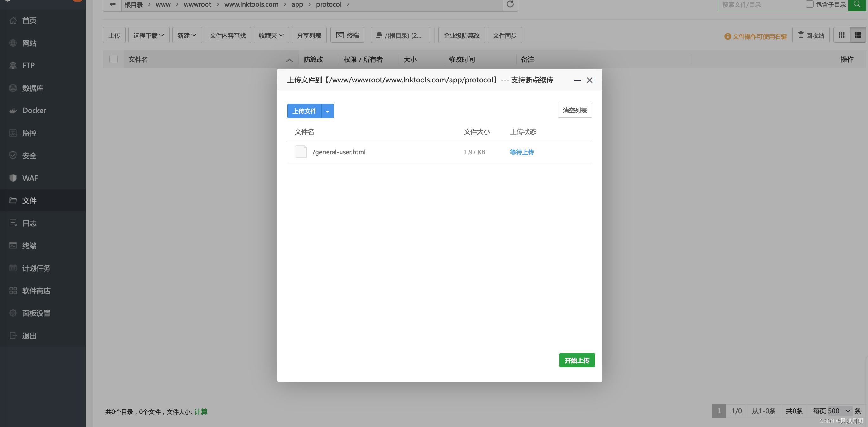Click the protocol breadcrumb segment
868x427 pixels.
pos(329,5)
